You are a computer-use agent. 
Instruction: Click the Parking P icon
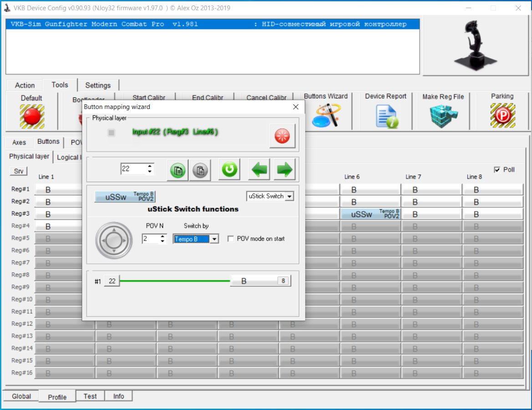point(503,116)
